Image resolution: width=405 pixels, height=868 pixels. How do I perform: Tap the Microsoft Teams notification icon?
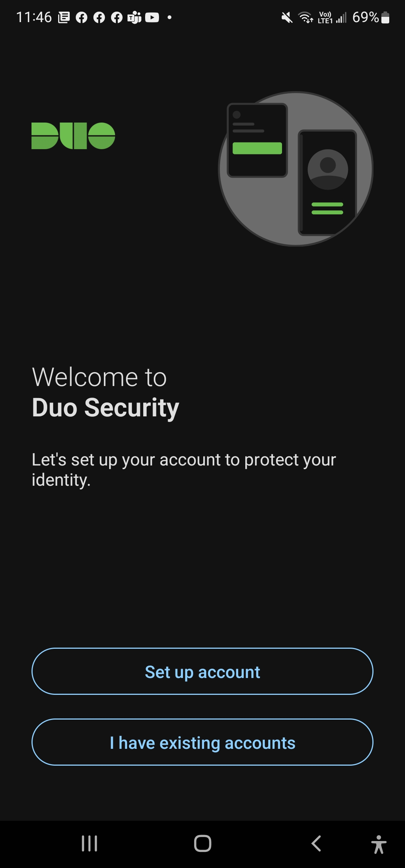point(134,17)
